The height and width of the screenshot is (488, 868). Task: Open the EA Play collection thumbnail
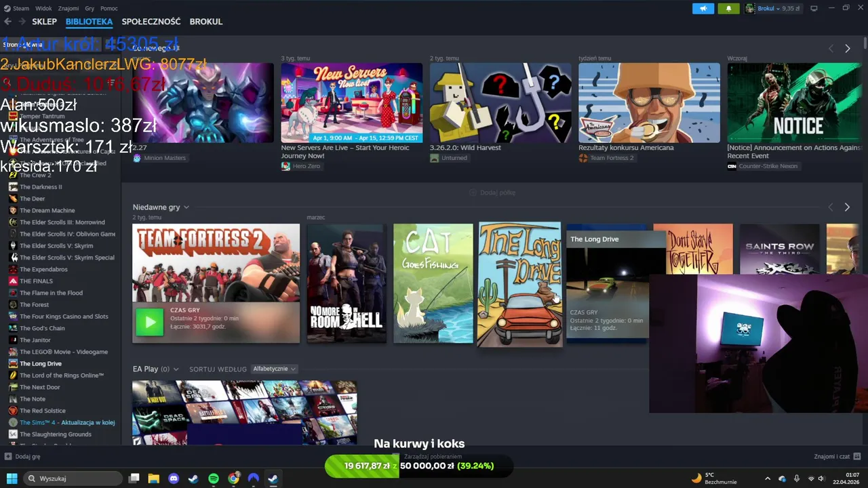pos(244,413)
